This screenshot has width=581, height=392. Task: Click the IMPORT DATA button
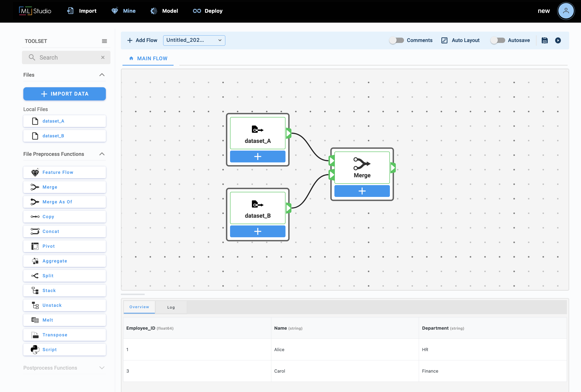64,94
